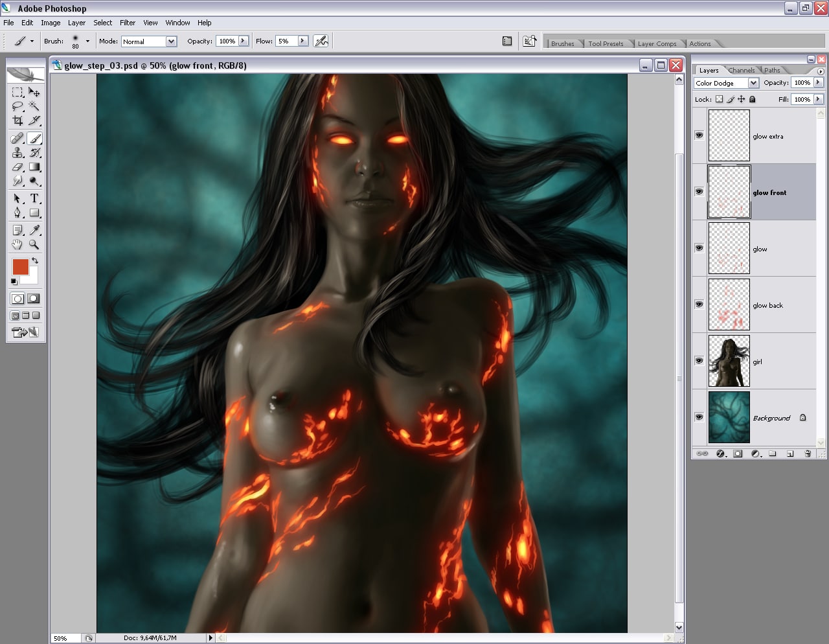Add a layer mask in Layers panel
The image size is (829, 644).
click(738, 454)
